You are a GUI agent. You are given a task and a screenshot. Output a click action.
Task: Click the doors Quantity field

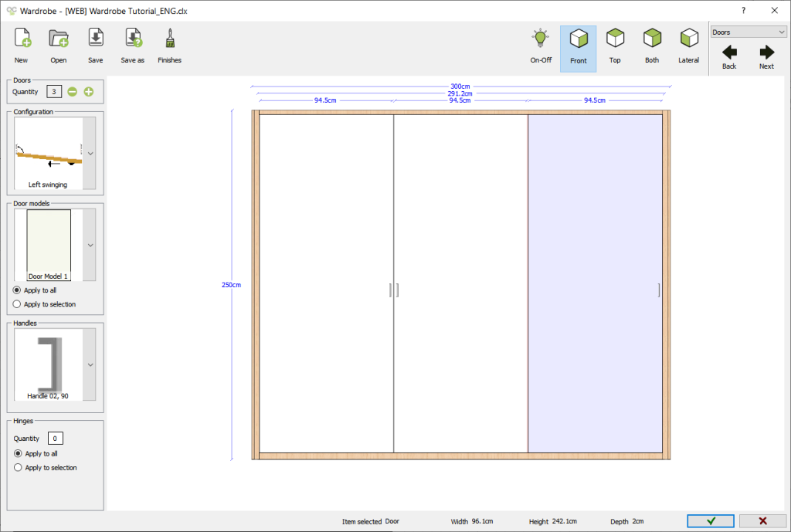[x=54, y=92]
